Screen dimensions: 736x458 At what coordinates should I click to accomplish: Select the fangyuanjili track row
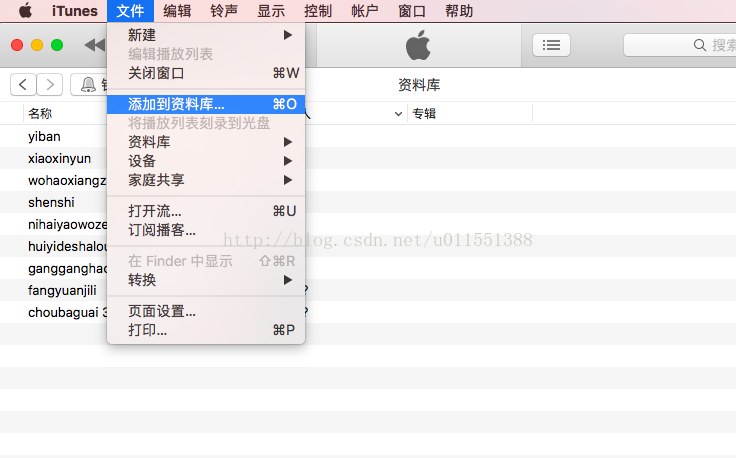tap(368, 290)
